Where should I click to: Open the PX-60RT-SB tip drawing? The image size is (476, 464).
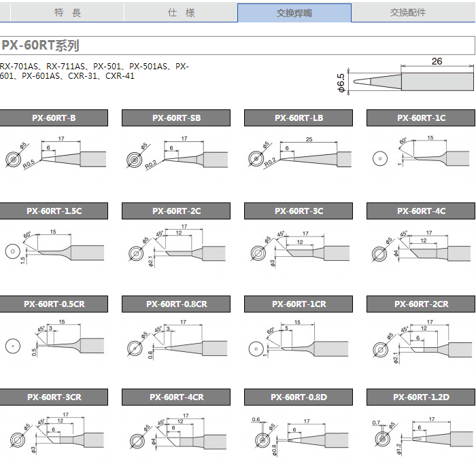177,153
